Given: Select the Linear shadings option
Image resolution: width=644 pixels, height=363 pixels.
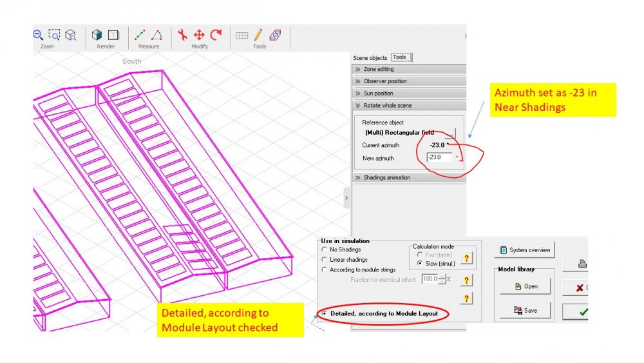Looking at the screenshot, I should (x=324, y=260).
